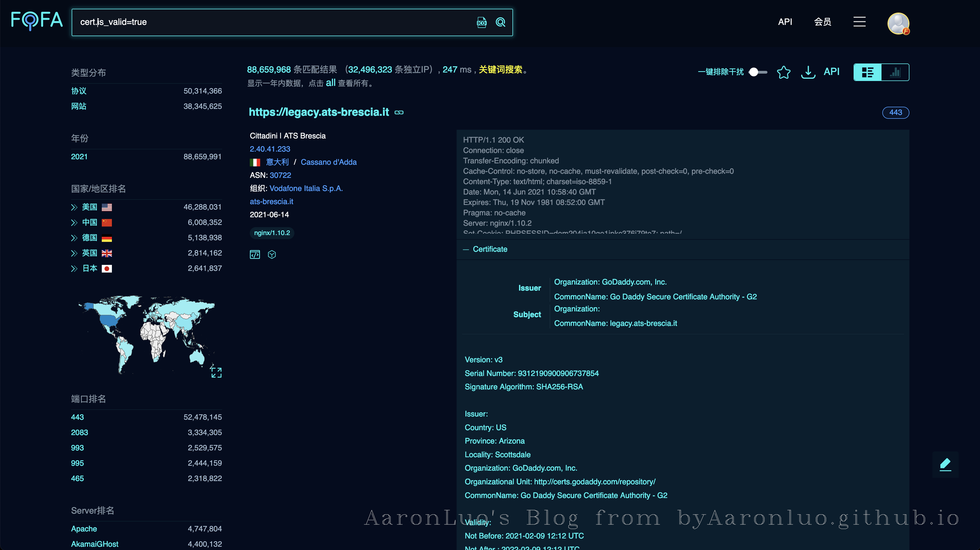
Task: Select the list view mode
Action: coord(867,72)
